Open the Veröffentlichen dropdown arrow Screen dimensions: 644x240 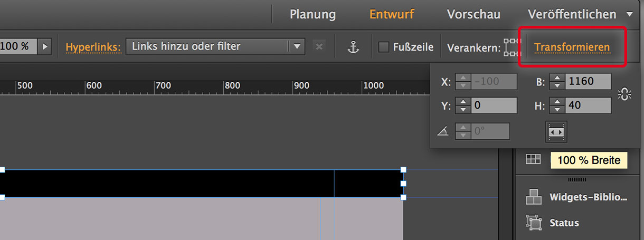tap(629, 14)
